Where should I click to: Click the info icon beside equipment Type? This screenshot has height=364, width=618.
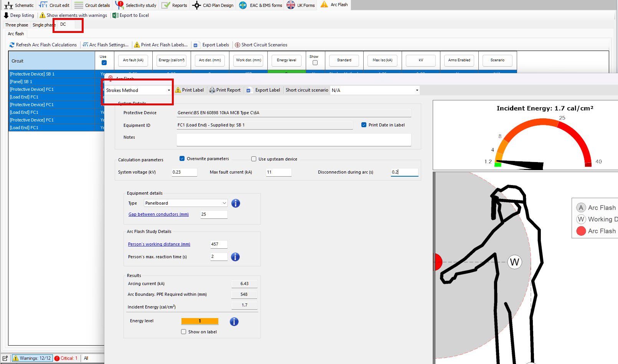point(236,203)
